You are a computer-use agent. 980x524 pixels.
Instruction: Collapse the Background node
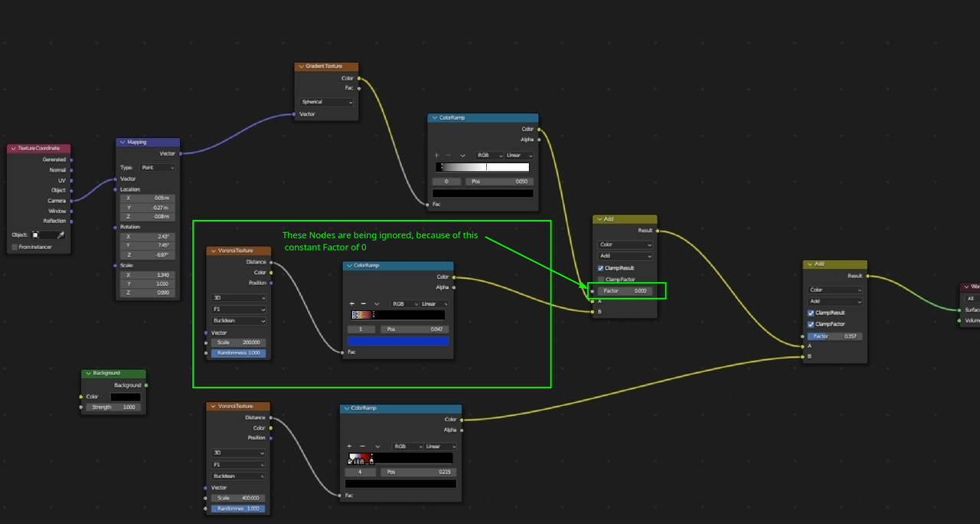tap(87, 374)
